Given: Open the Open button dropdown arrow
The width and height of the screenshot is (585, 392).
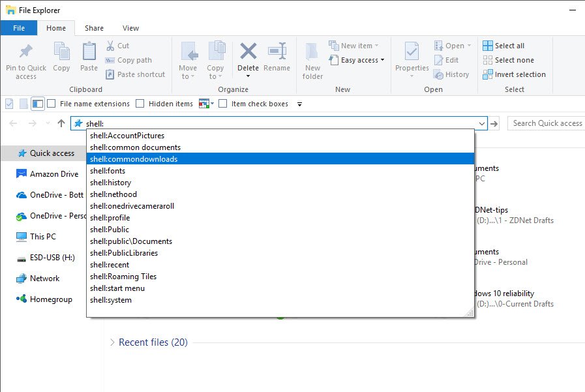Looking at the screenshot, I should coord(469,46).
